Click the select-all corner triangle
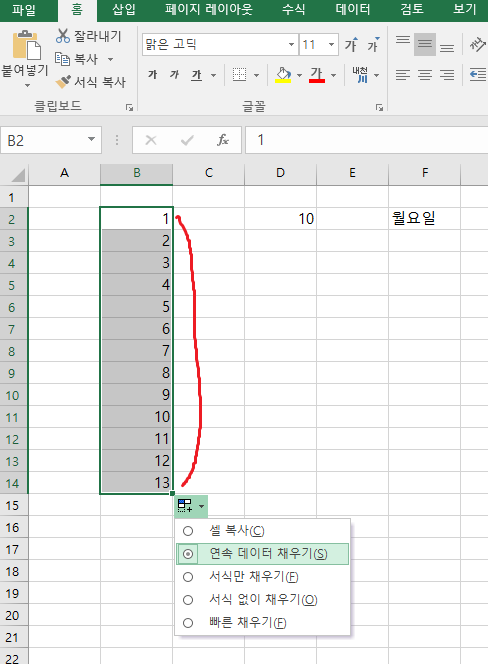 (17, 174)
